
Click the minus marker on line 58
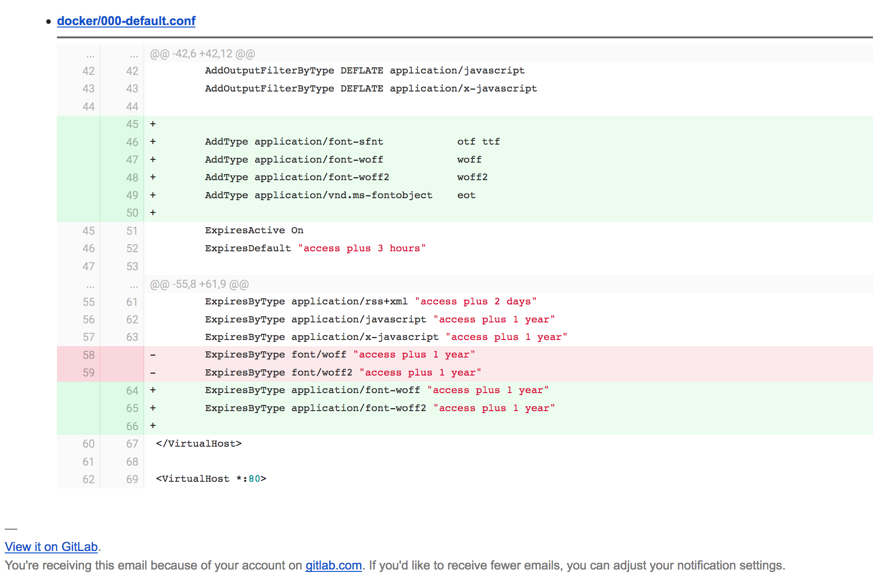(x=153, y=355)
